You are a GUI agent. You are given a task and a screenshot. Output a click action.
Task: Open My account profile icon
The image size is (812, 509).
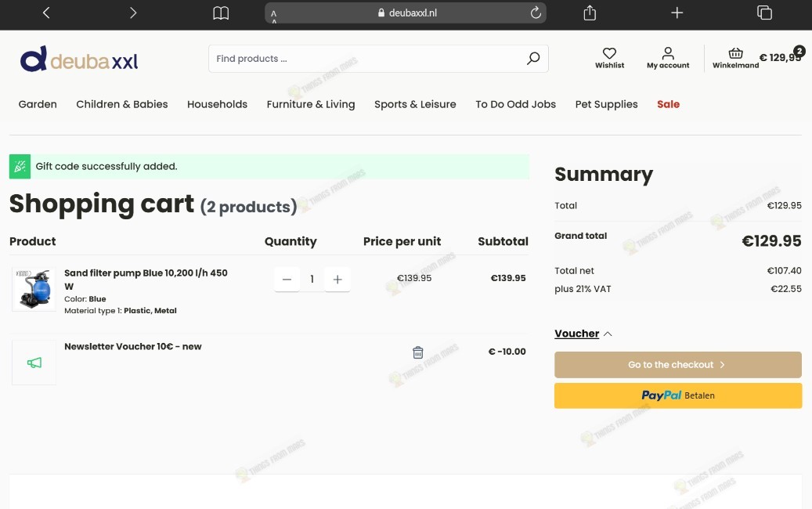point(668,53)
